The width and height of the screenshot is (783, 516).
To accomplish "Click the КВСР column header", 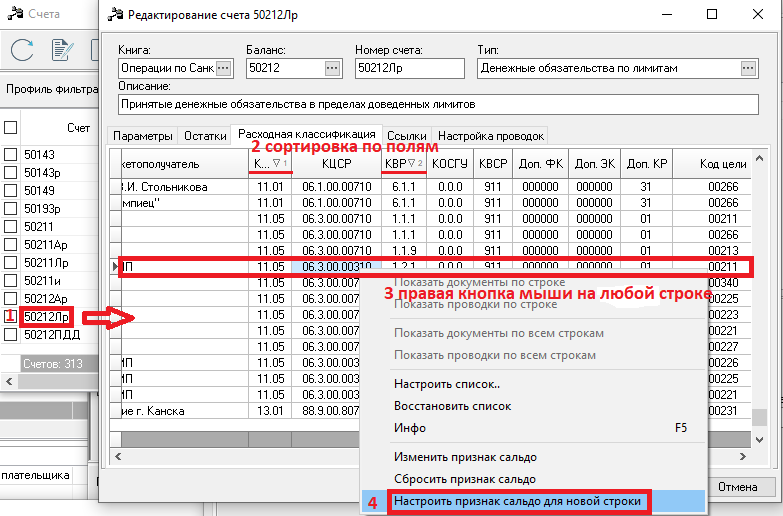I will tap(493, 164).
